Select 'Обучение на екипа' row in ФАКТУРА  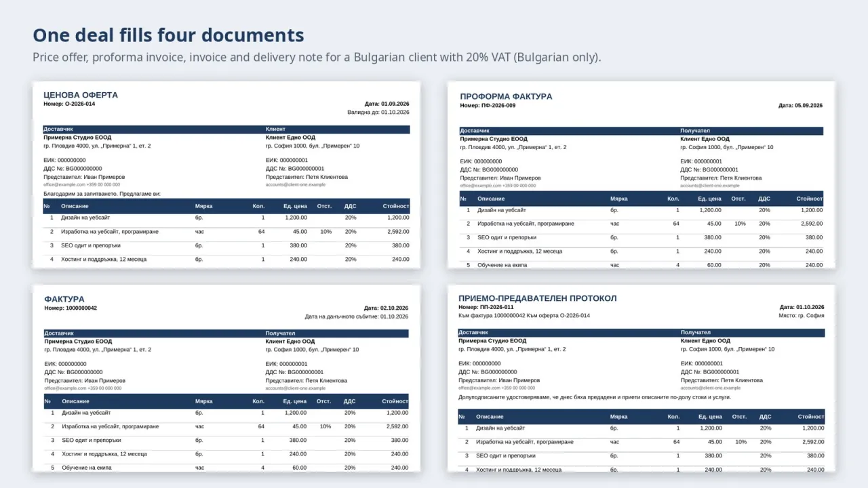226,468
